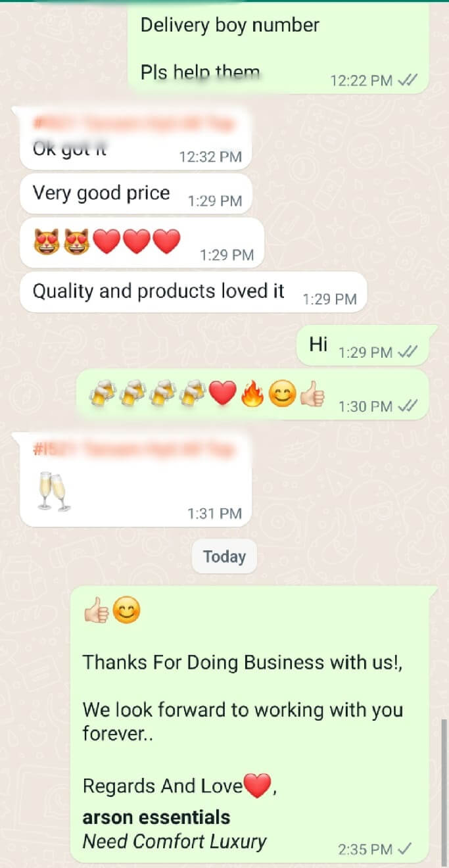Tap the beer mugs emoji message
449x868 pixels.
(x=252, y=394)
